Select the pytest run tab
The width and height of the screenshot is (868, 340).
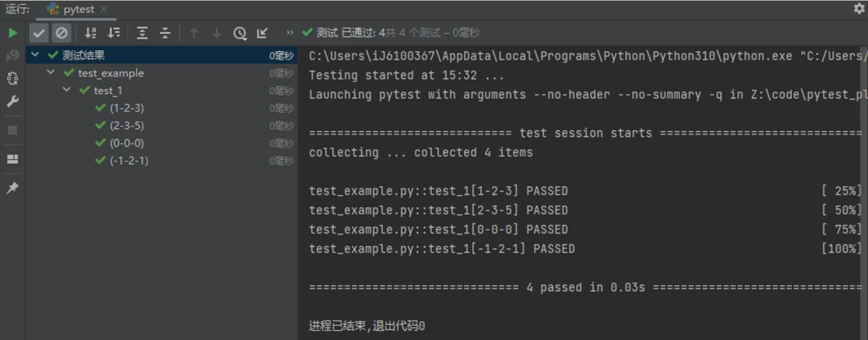pyautogui.click(x=75, y=9)
